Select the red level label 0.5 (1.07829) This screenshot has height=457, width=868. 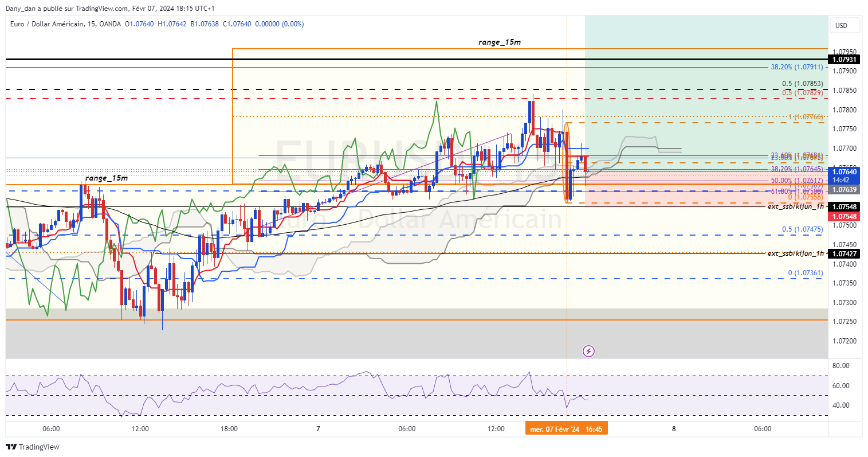pos(803,93)
